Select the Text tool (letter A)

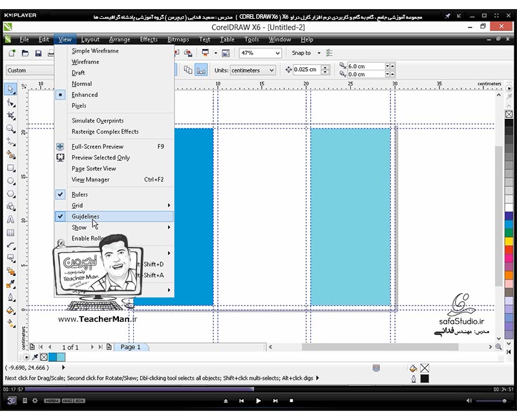(10, 220)
